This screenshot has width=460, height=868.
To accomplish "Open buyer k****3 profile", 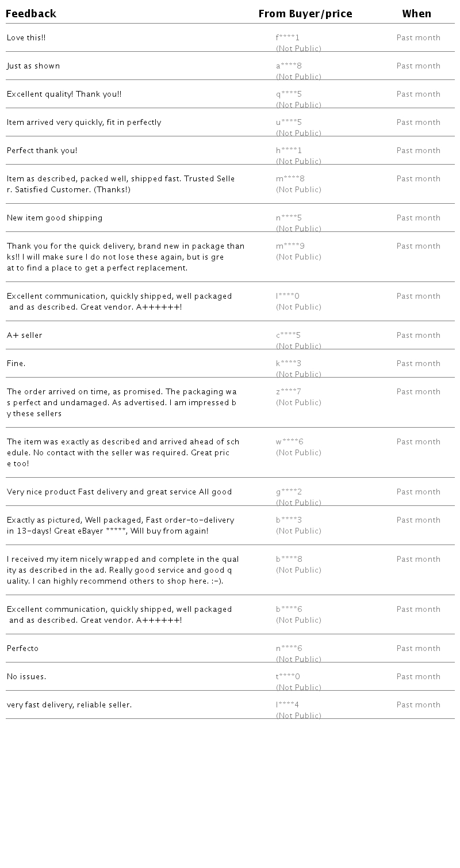I will coord(289,364).
